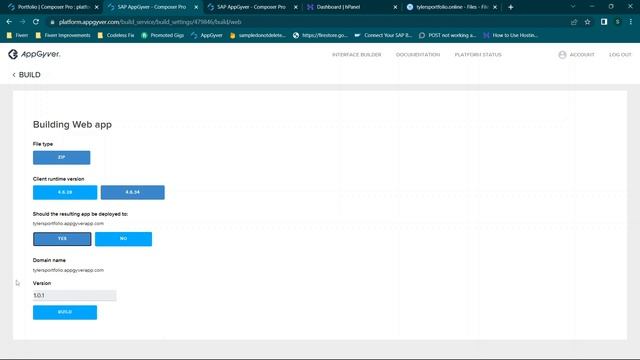Screen dimensions: 640x360
Task: Open the Connect Your SAP bookmark
Action: (383, 36)
